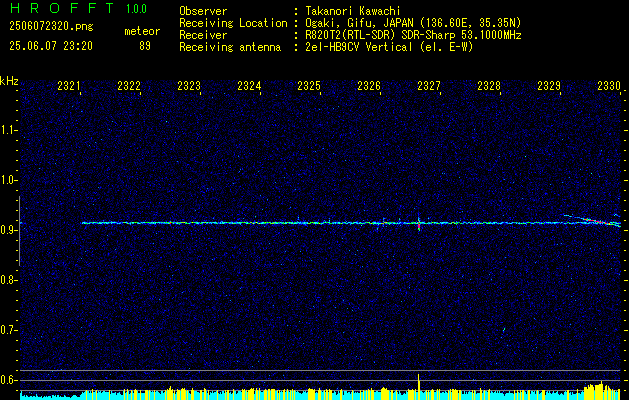The width and height of the screenshot is (629, 400).
Task: Click the Receiving Location field label
Action: pos(233,23)
